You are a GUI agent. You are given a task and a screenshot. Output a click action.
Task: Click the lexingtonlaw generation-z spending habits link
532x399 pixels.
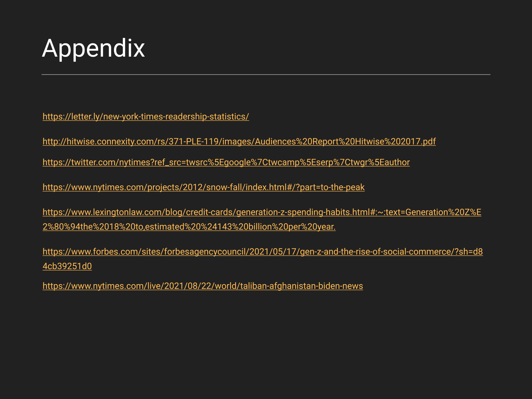click(x=262, y=212)
